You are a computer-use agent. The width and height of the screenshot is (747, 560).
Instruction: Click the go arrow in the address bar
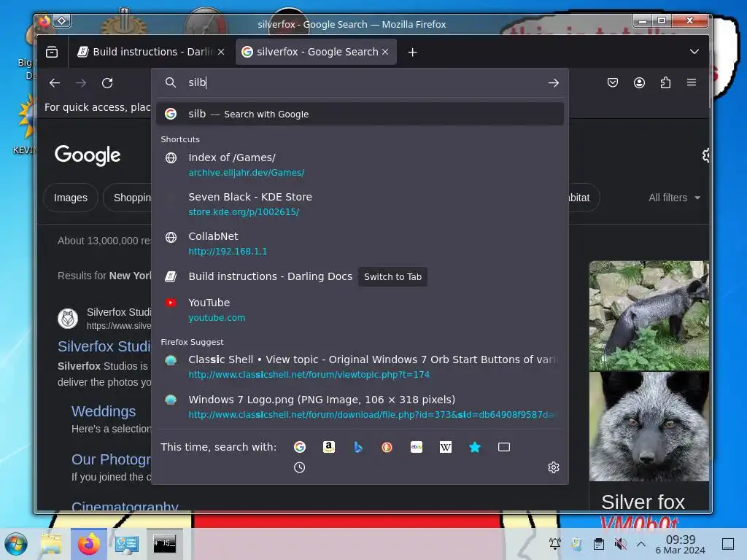click(x=553, y=83)
